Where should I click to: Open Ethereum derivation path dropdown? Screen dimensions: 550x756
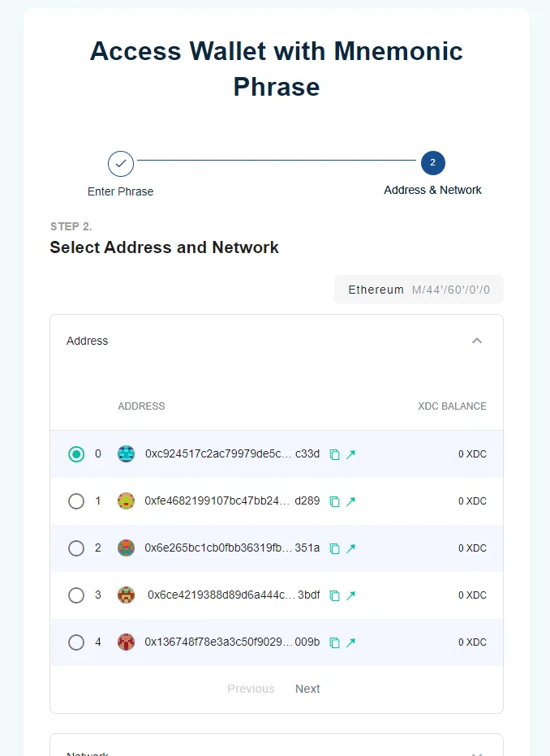coord(419,290)
